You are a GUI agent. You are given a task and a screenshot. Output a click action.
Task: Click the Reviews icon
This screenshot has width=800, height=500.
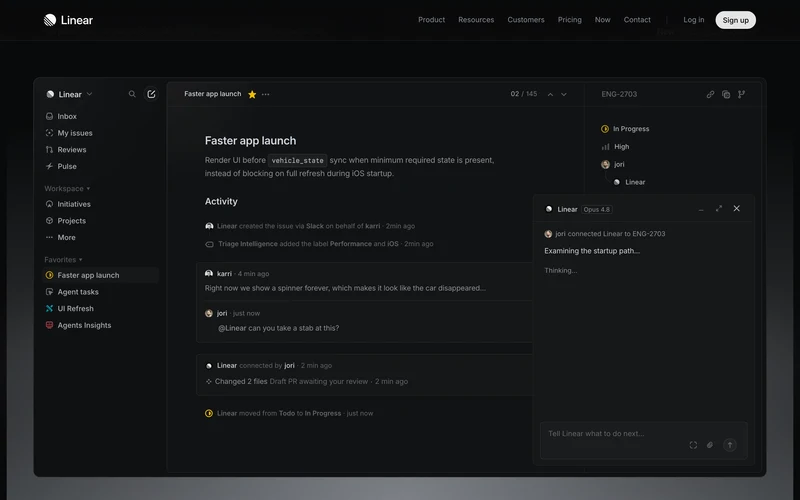[x=49, y=149]
